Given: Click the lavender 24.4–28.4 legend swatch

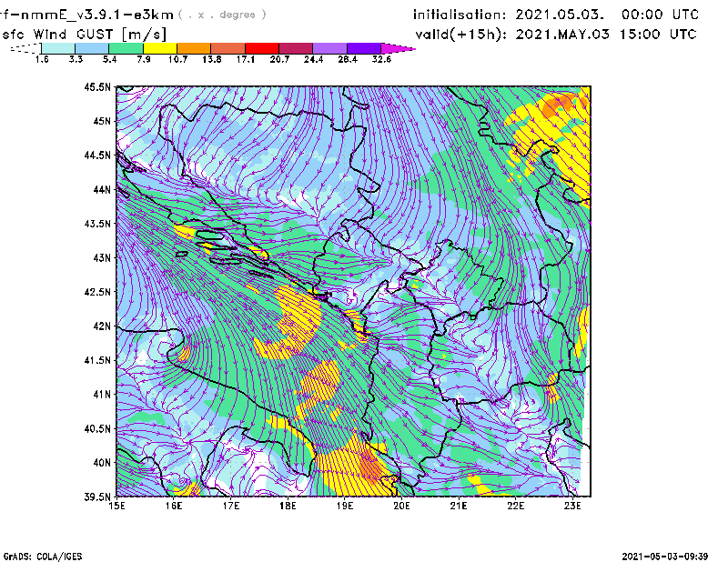Looking at the screenshot, I should (329, 48).
